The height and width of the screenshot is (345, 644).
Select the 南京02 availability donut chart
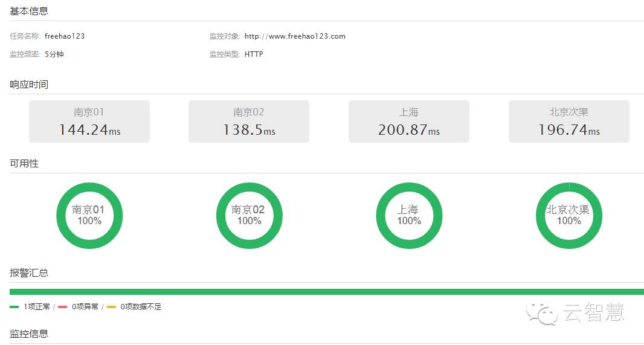pyautogui.click(x=250, y=216)
